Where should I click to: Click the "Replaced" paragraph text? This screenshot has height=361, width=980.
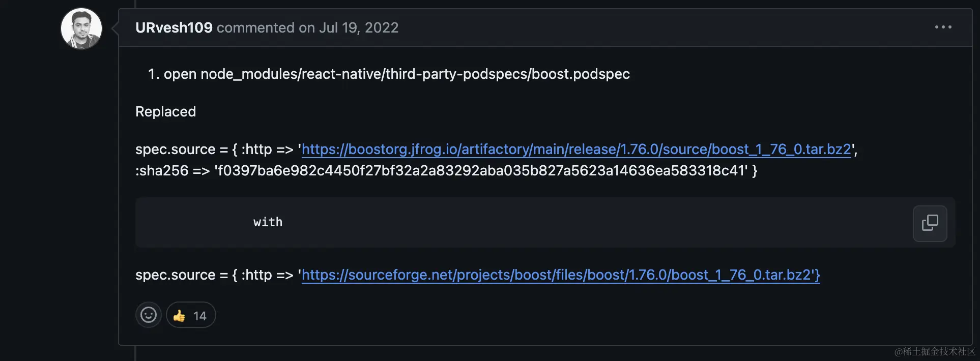click(165, 112)
